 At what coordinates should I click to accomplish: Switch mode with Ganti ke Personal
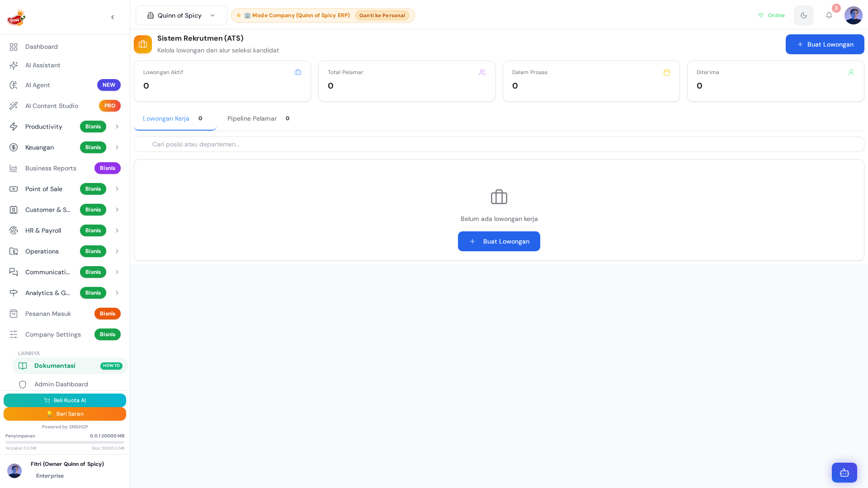[382, 15]
